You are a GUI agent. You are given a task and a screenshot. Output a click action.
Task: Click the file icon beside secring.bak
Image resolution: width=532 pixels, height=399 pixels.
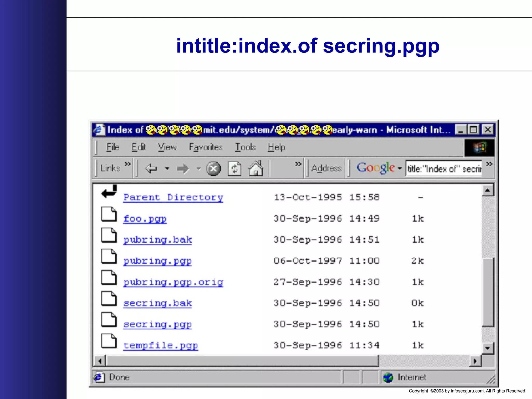pos(109,298)
